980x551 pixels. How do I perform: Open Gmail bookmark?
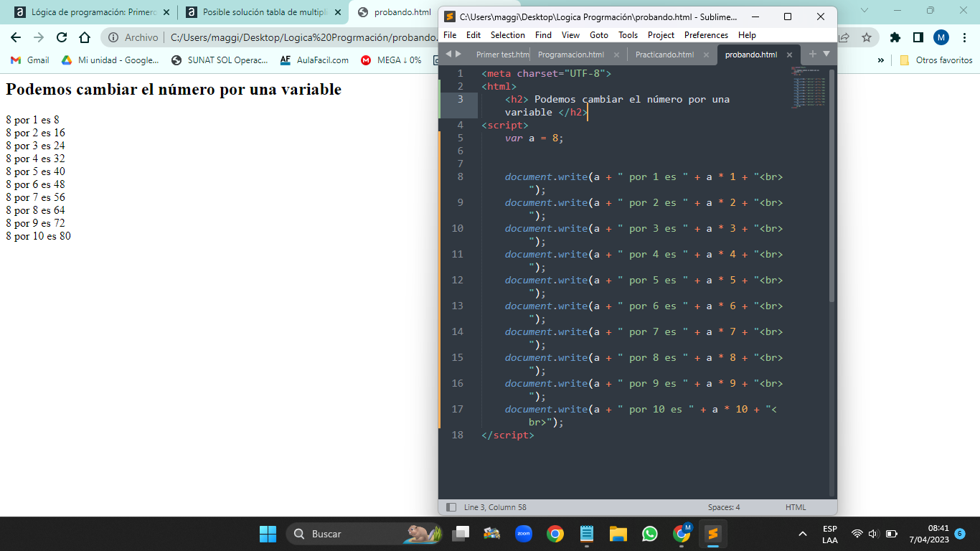(29, 60)
